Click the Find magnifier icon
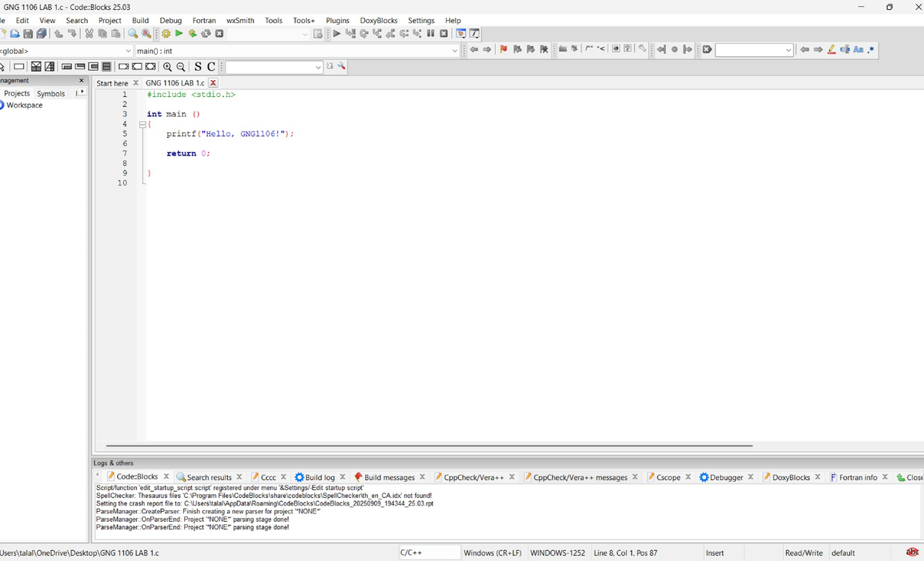924x561 pixels. (x=133, y=34)
